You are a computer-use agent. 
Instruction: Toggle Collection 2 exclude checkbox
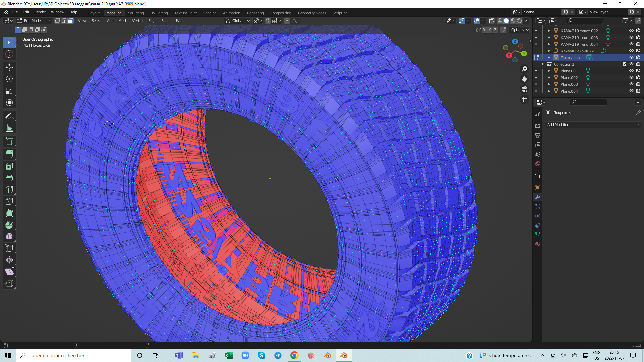pyautogui.click(x=625, y=64)
